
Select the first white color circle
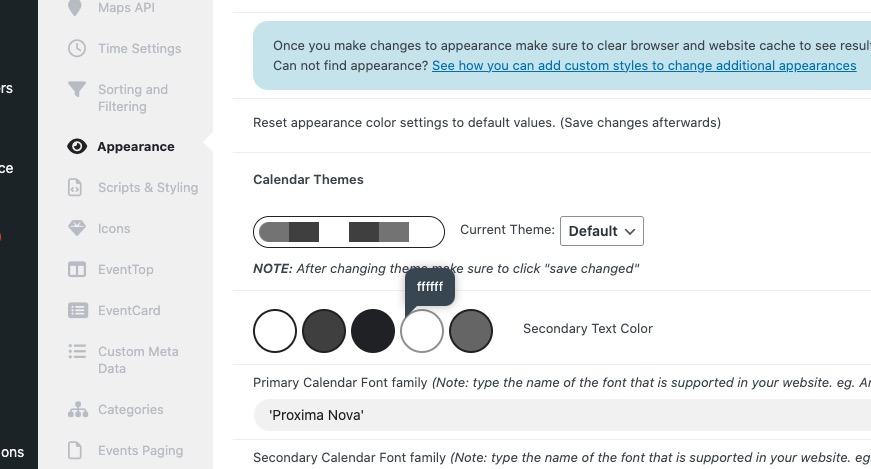(x=275, y=331)
